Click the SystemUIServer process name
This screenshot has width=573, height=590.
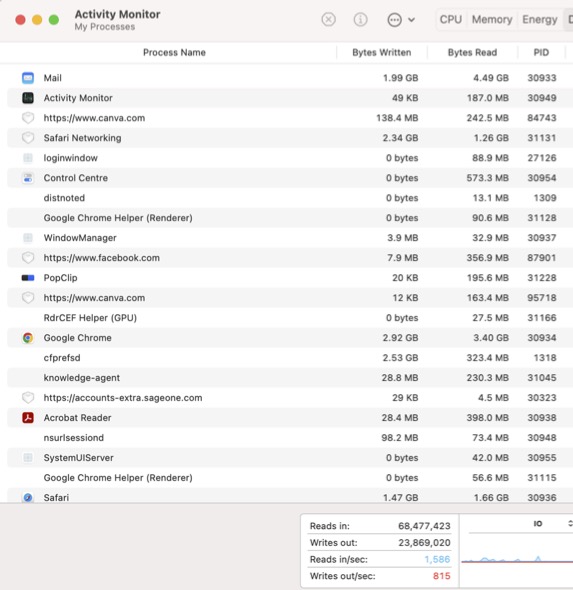pyautogui.click(x=79, y=458)
